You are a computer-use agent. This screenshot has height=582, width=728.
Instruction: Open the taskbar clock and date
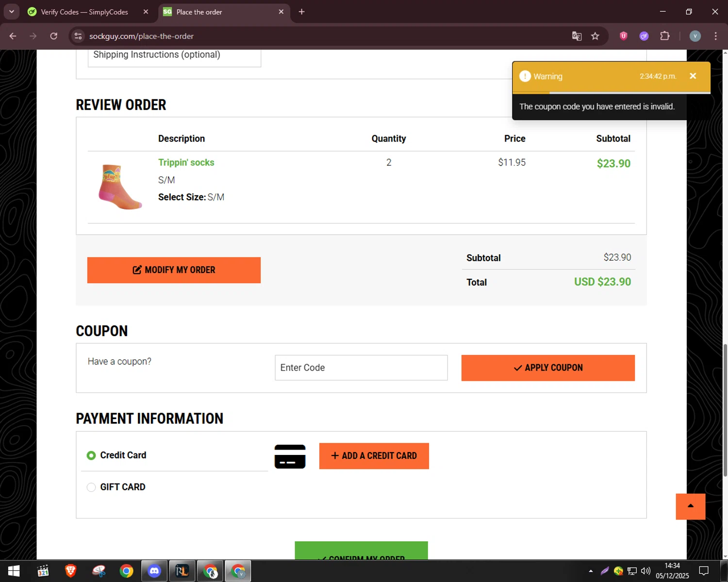pos(672,571)
